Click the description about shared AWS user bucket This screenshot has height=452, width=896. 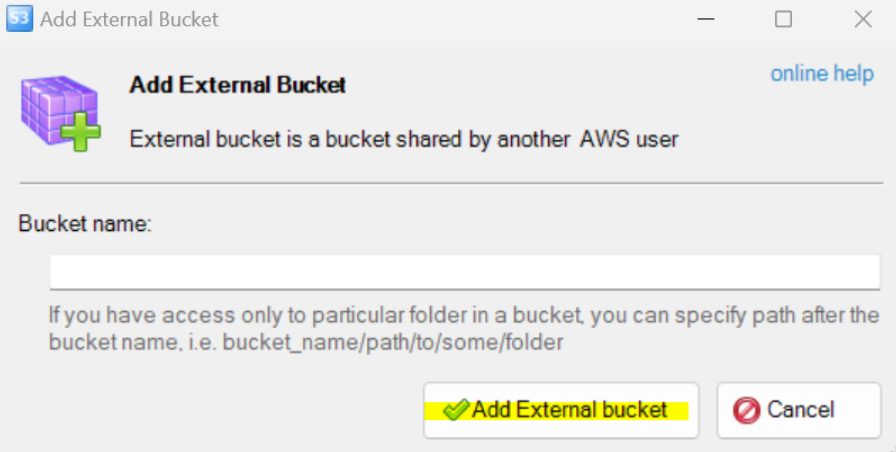[404, 139]
